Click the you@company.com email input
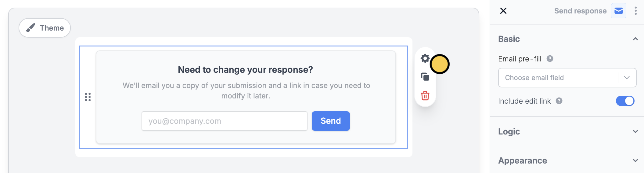Image resolution: width=644 pixels, height=173 pixels. click(224, 121)
